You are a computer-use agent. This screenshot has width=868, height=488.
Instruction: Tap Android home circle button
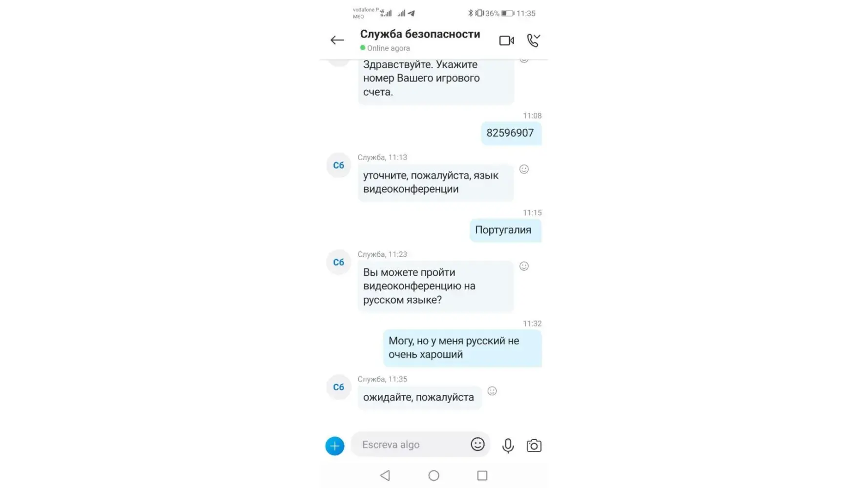(x=434, y=475)
